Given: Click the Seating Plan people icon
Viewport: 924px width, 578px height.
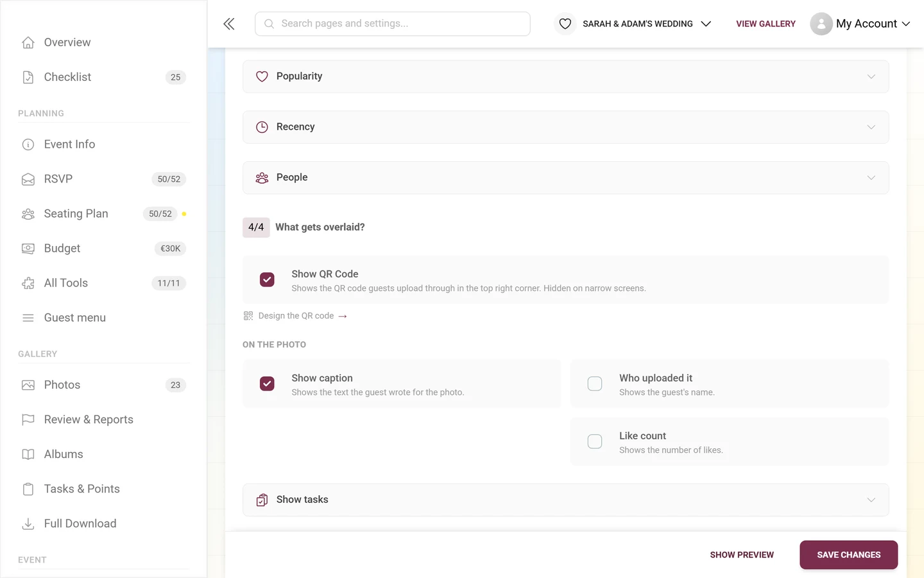Looking at the screenshot, I should [28, 214].
